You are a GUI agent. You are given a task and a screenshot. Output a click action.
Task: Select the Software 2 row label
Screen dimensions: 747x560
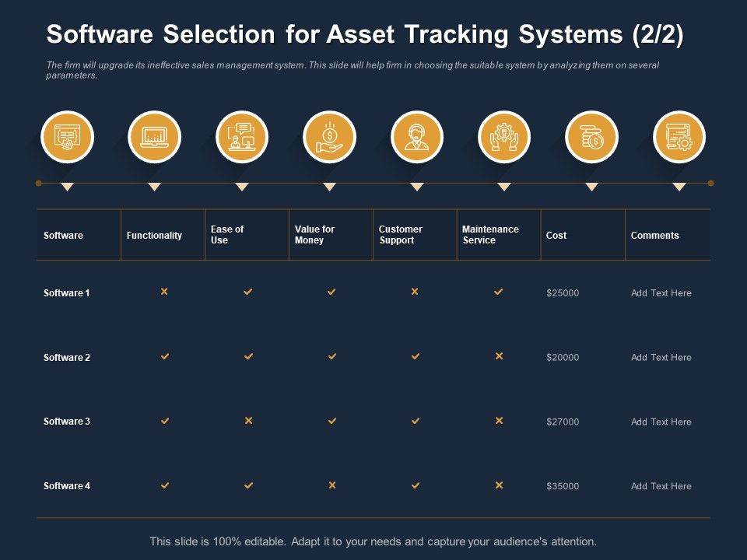67,358
